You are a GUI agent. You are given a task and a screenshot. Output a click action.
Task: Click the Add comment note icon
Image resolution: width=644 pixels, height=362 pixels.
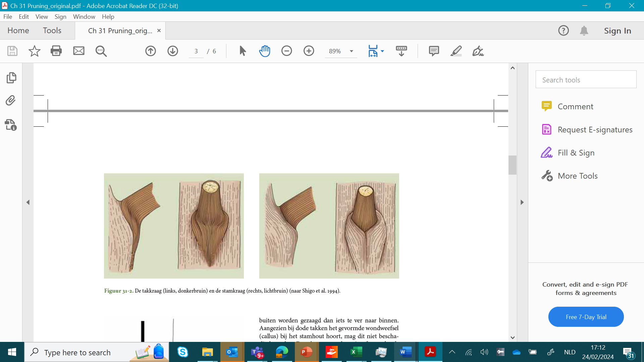pyautogui.click(x=434, y=51)
